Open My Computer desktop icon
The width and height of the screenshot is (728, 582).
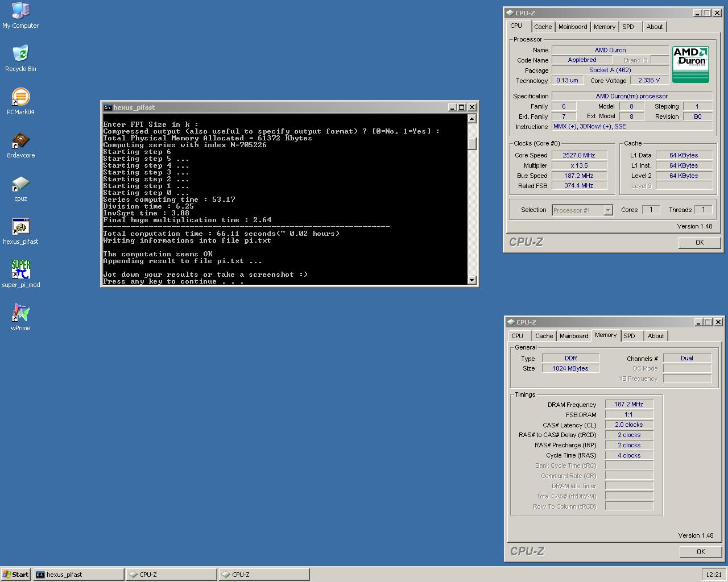(20, 15)
